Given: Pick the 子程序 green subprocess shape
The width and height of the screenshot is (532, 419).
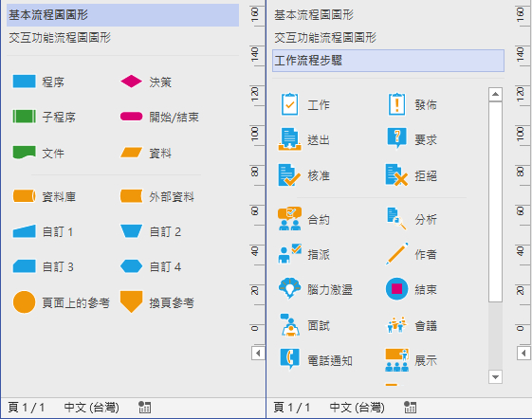Looking at the screenshot, I should click(24, 117).
